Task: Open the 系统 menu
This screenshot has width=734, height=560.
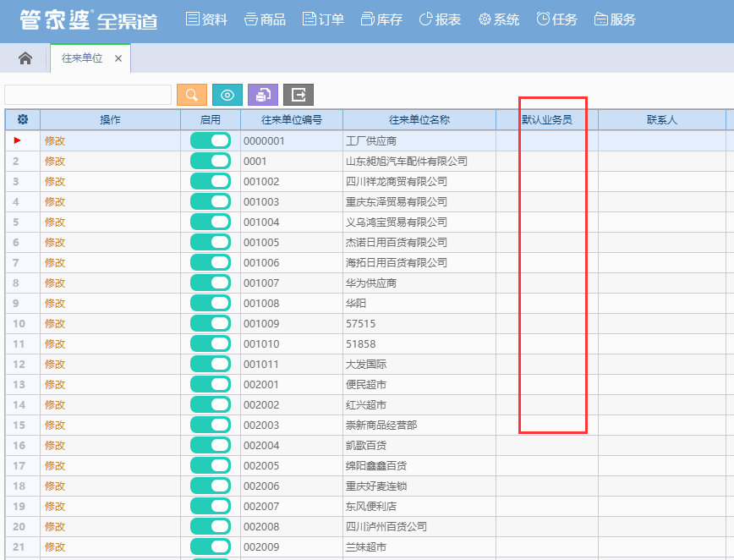Action: tap(499, 19)
